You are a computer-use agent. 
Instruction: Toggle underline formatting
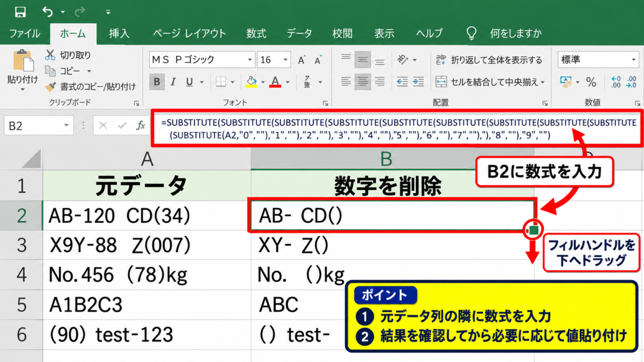tap(190, 82)
